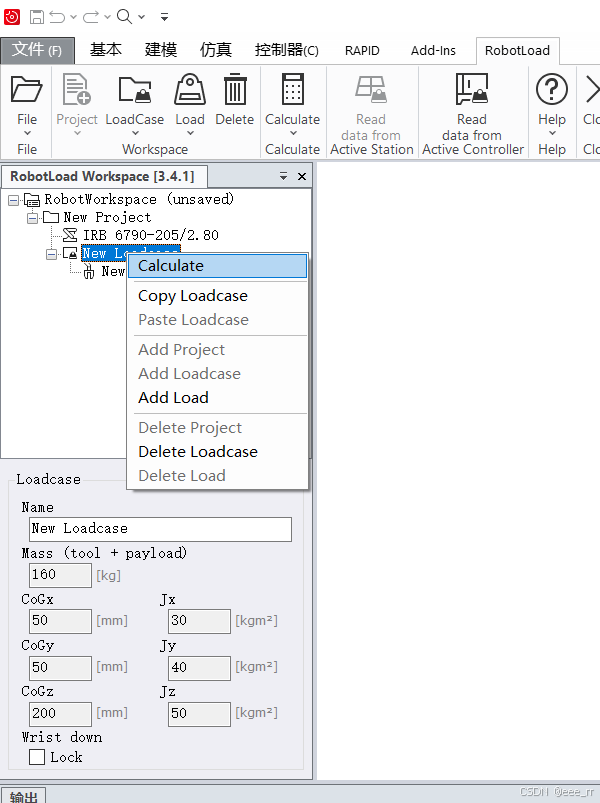Click the Project icon in Workspace group
600x803 pixels.
click(77, 89)
